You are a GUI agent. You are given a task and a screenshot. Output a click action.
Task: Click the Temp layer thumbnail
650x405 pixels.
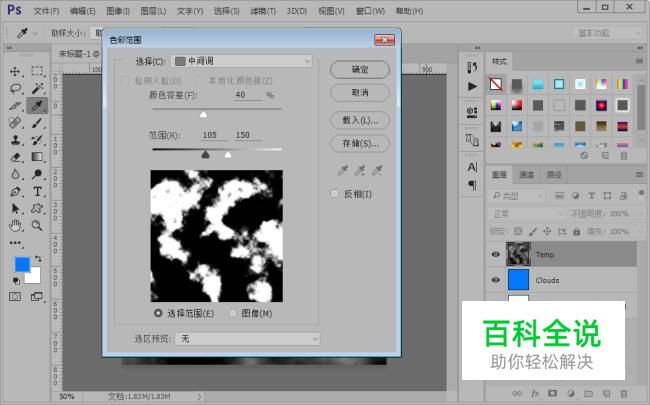[518, 254]
